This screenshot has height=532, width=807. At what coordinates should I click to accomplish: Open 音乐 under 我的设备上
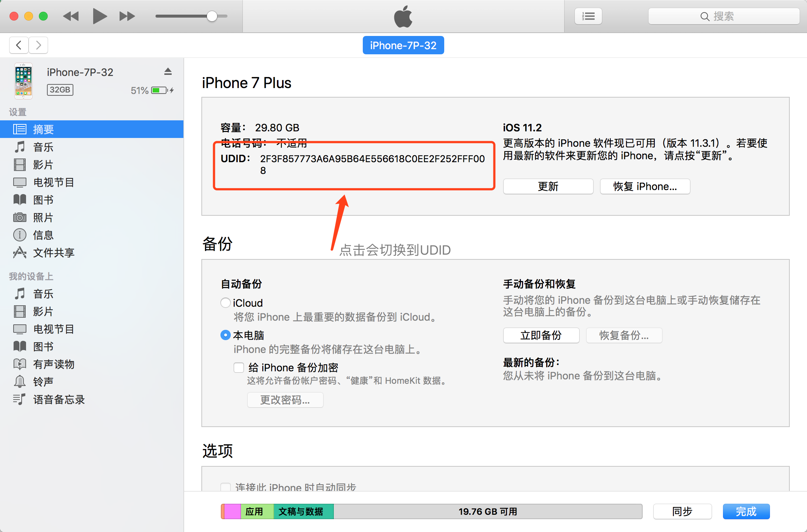pyautogui.click(x=92, y=294)
